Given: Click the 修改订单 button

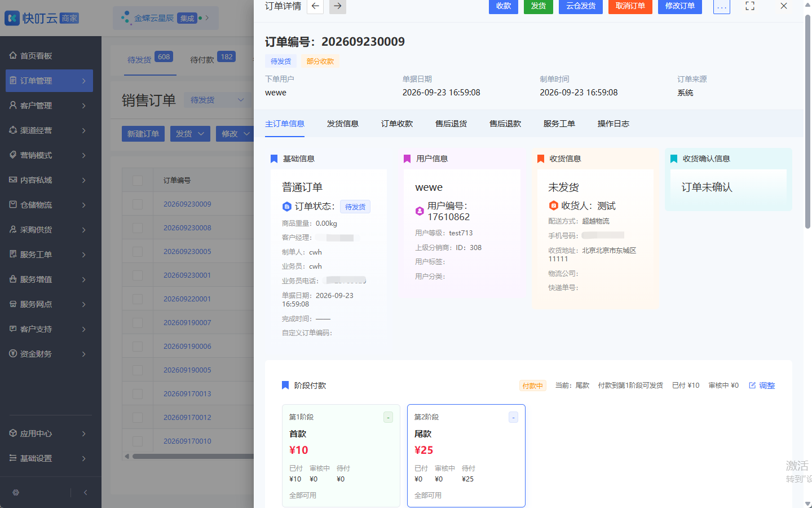Looking at the screenshot, I should tap(680, 6).
